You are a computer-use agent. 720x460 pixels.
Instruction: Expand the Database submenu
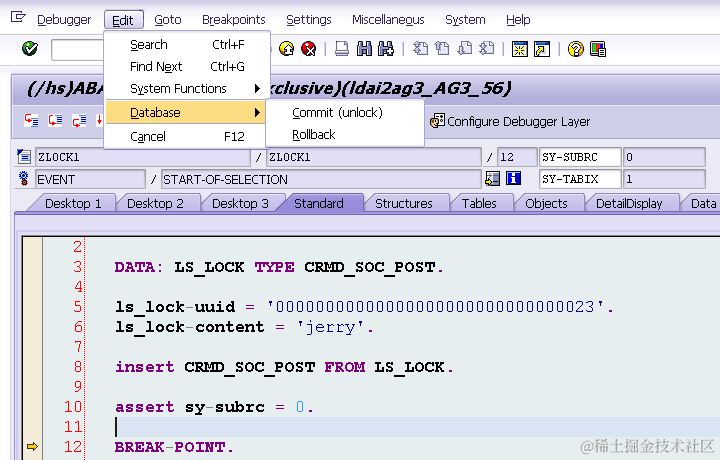186,112
